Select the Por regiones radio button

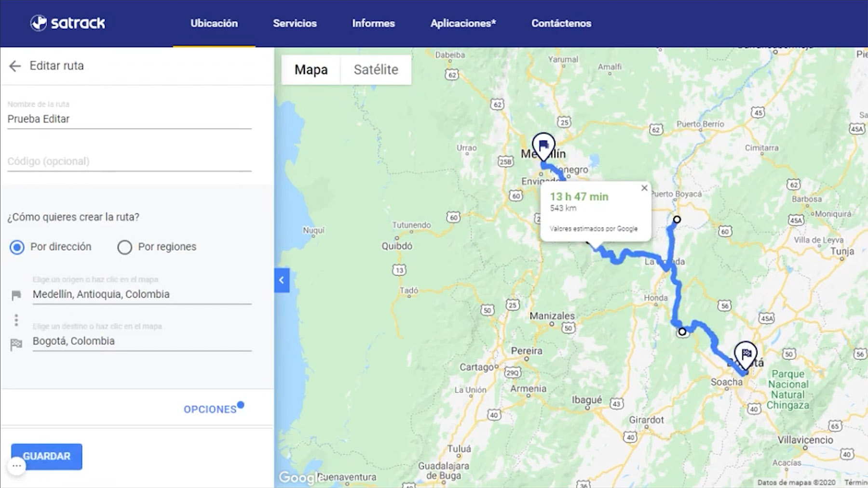(124, 247)
